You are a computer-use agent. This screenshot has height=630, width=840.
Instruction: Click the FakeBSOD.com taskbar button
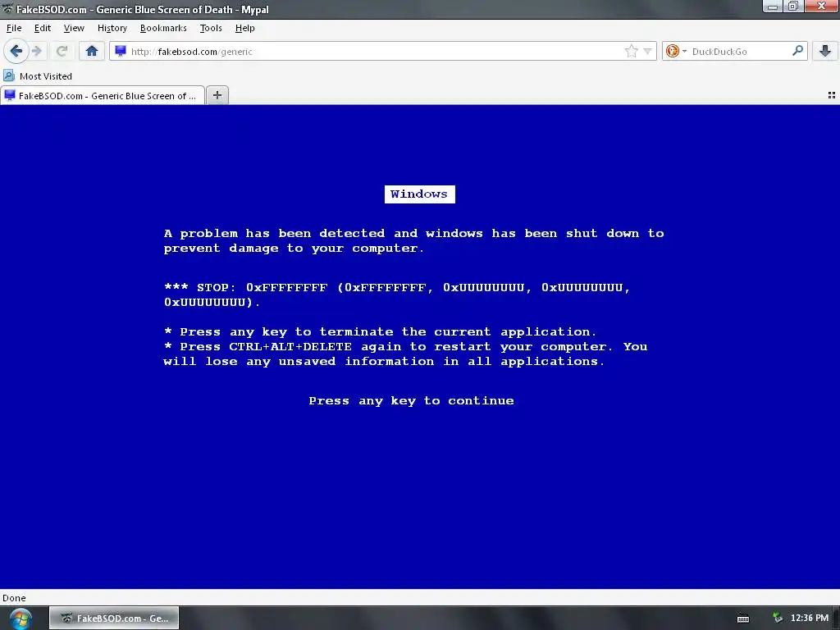pyautogui.click(x=114, y=619)
